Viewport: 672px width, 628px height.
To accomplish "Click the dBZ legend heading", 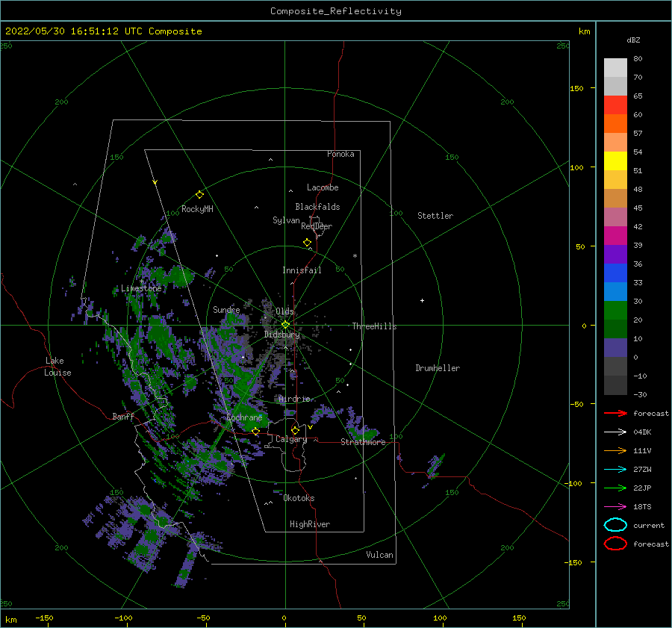I will pos(633,40).
